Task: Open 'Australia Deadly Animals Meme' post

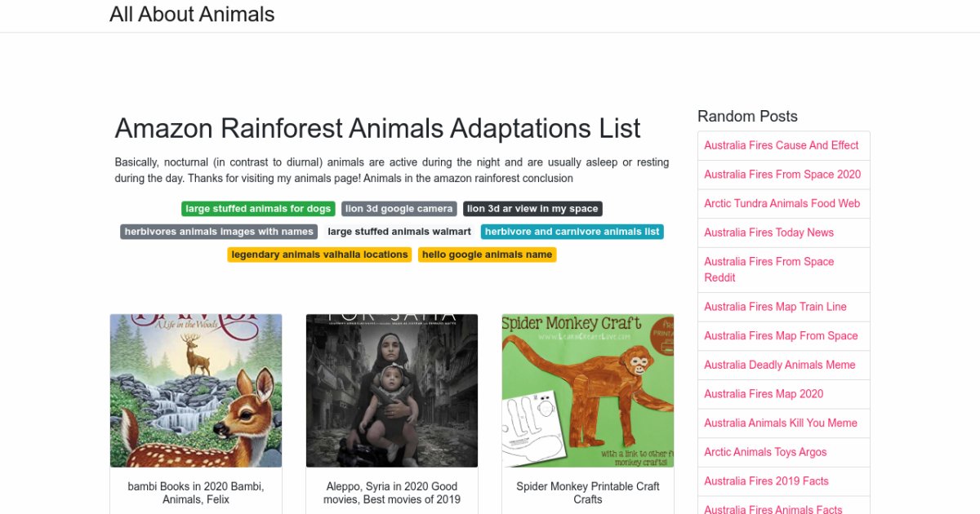Action: [779, 365]
